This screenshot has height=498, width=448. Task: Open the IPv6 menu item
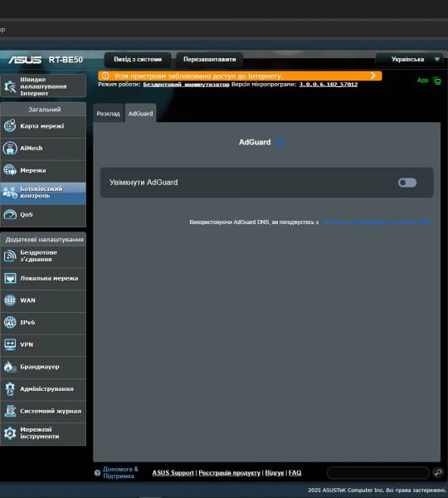(43, 323)
